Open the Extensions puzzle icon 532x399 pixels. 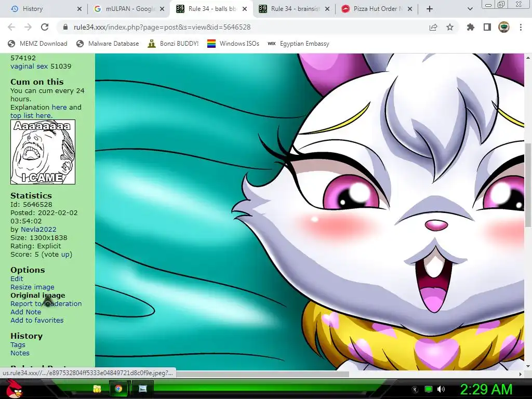[x=471, y=27]
